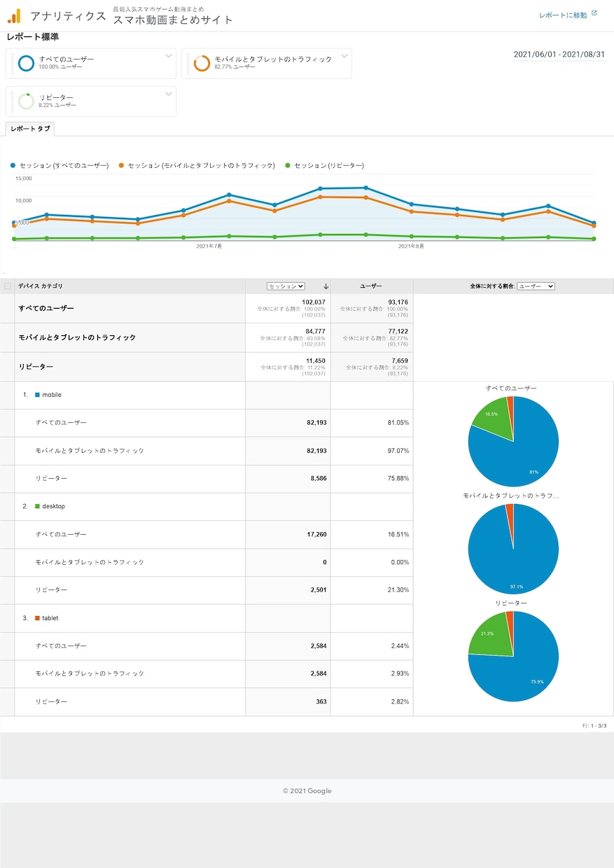Open the セッション metric dropdown
The width and height of the screenshot is (614, 868).
coord(286,286)
